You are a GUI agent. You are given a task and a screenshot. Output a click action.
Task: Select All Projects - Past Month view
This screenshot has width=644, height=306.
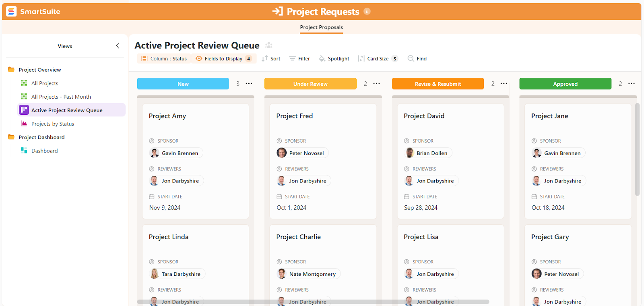coord(61,97)
